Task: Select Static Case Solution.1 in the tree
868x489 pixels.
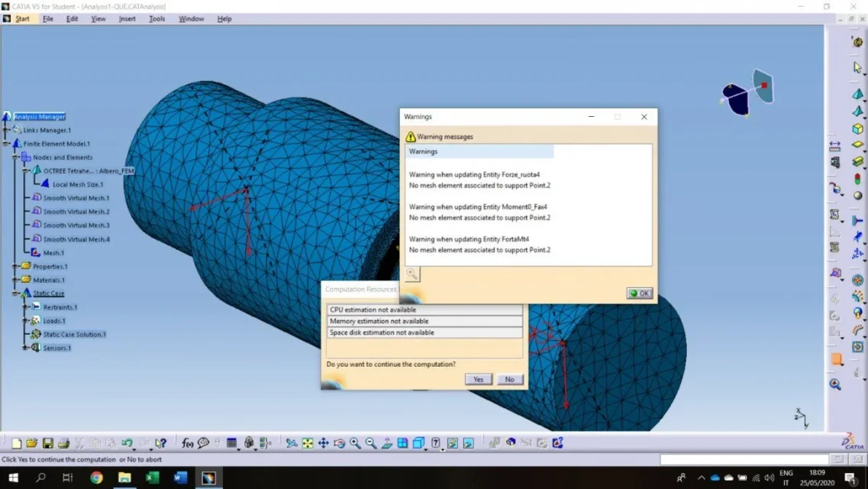Action: pyautogui.click(x=74, y=335)
